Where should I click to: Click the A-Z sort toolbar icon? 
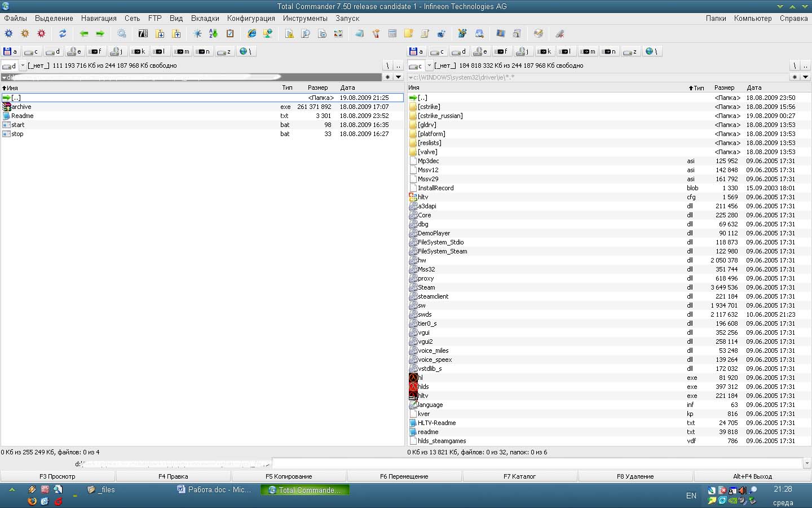click(213, 34)
